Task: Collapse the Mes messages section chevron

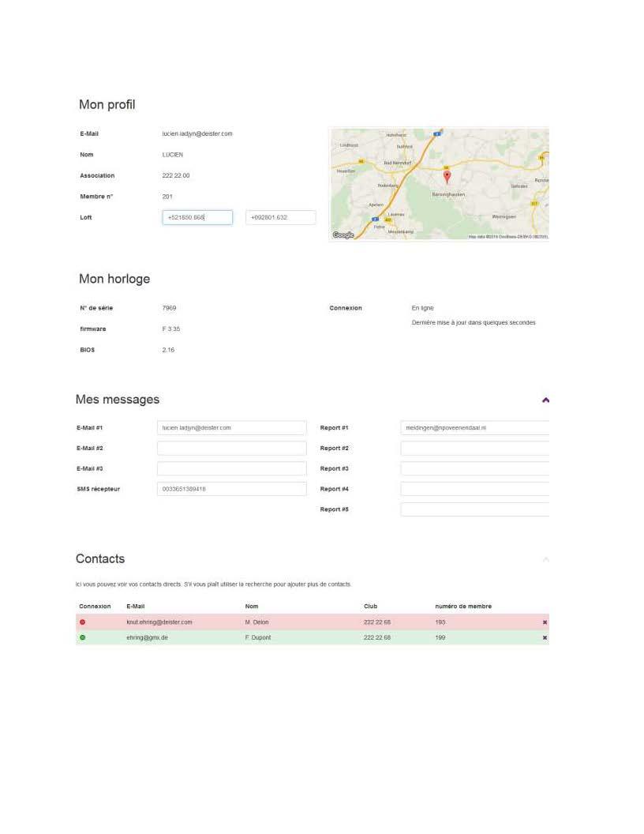Action: coord(545,400)
